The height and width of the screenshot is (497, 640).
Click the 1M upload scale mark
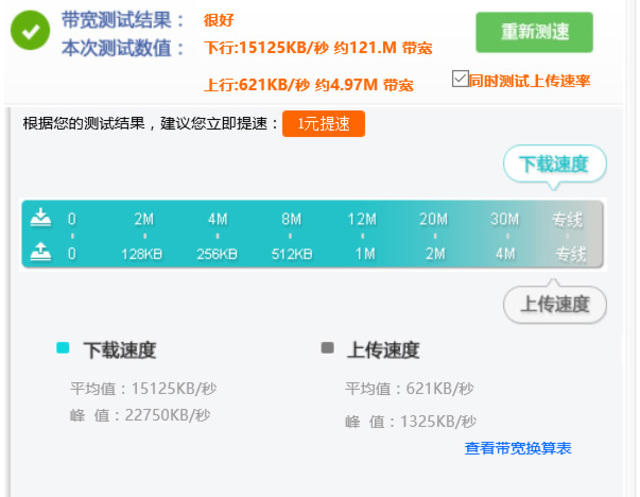pyautogui.click(x=365, y=254)
